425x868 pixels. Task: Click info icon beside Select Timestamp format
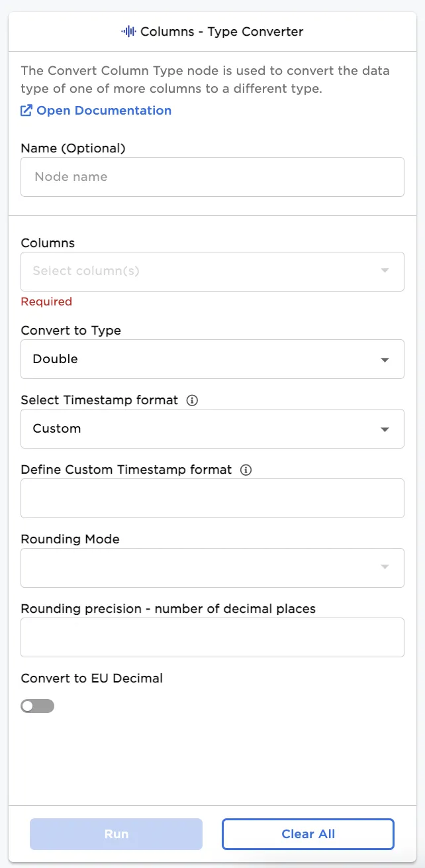[x=191, y=400]
